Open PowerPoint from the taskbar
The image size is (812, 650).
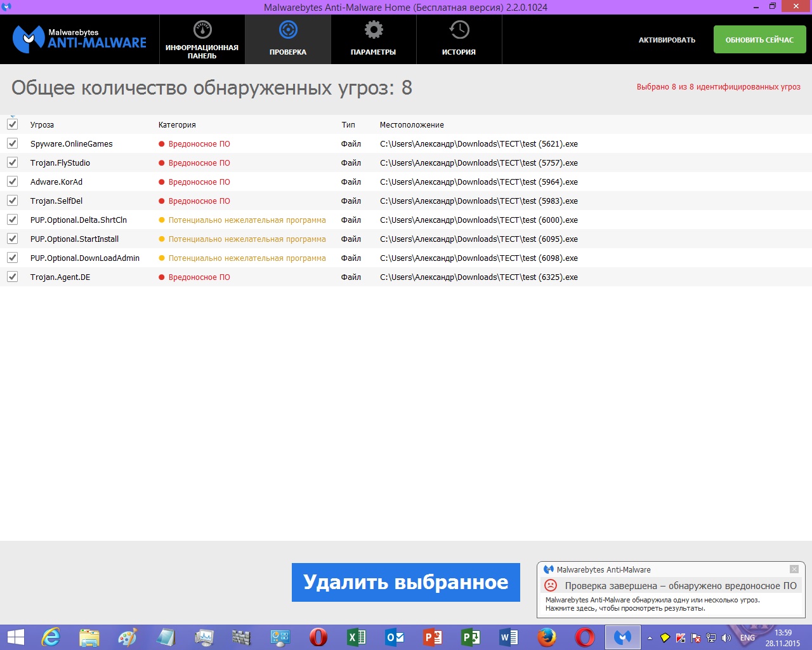[433, 637]
